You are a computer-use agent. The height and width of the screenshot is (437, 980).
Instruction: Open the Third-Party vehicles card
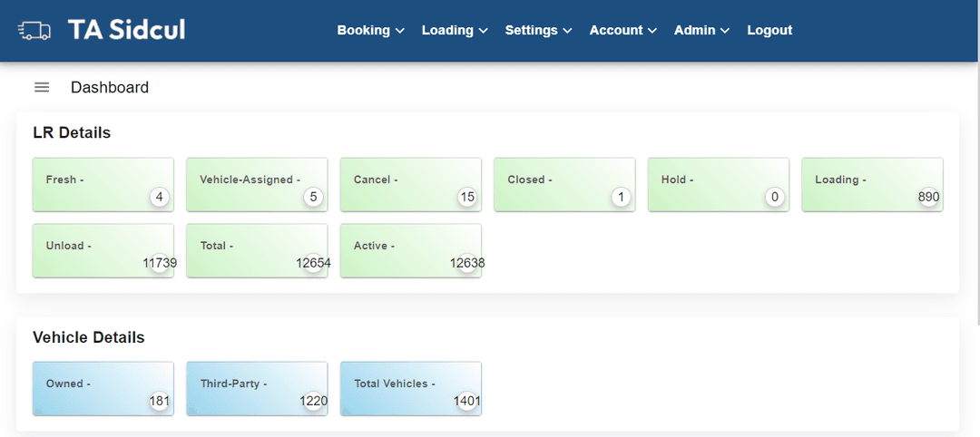(257, 389)
